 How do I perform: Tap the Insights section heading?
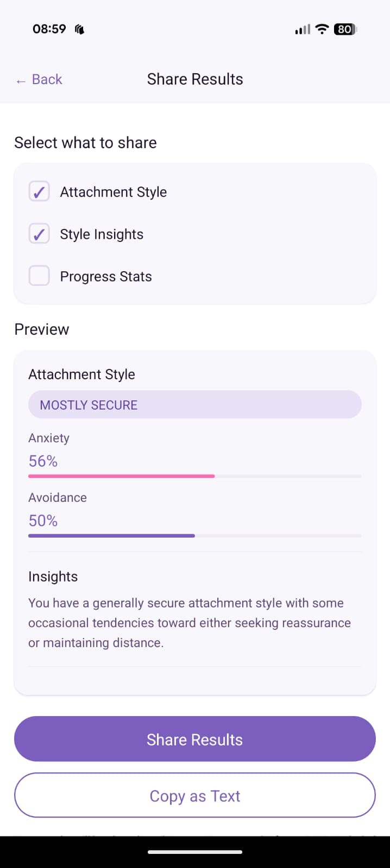(53, 576)
